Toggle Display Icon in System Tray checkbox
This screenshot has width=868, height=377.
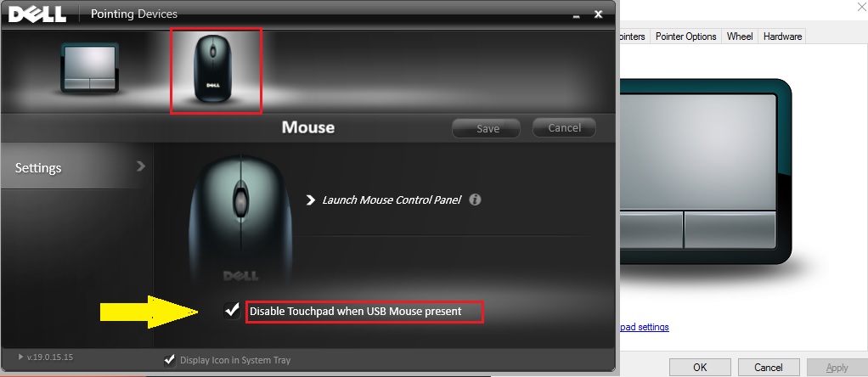point(170,360)
